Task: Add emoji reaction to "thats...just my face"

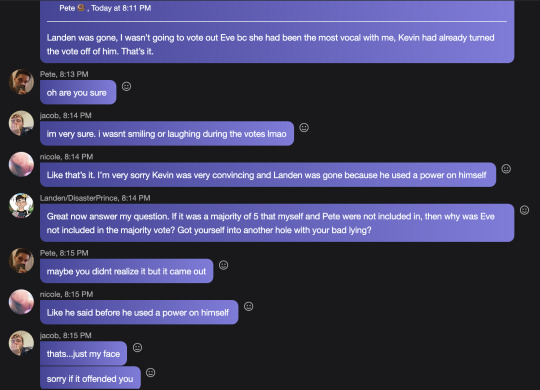Action: coord(137,347)
